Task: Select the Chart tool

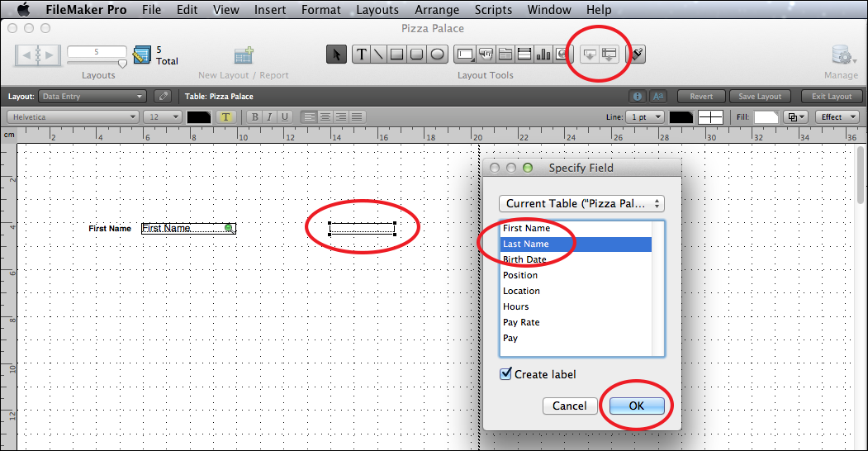Action: pyautogui.click(x=543, y=55)
